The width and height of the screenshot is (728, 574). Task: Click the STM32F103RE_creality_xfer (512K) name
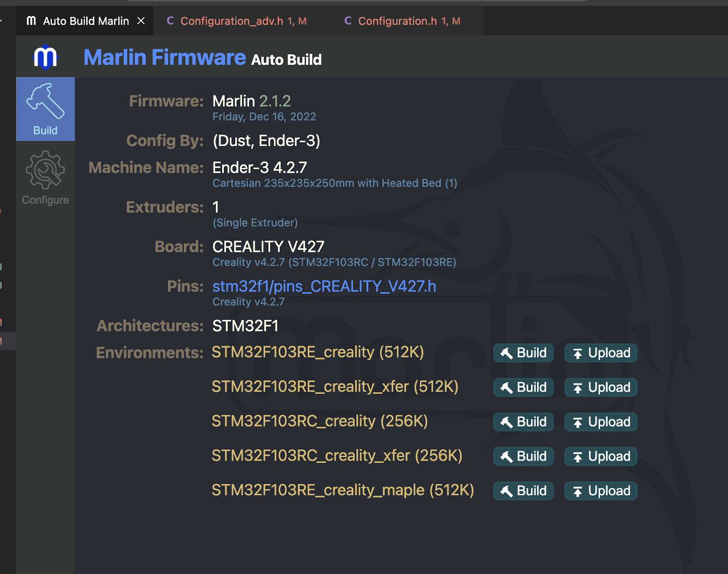pos(335,387)
